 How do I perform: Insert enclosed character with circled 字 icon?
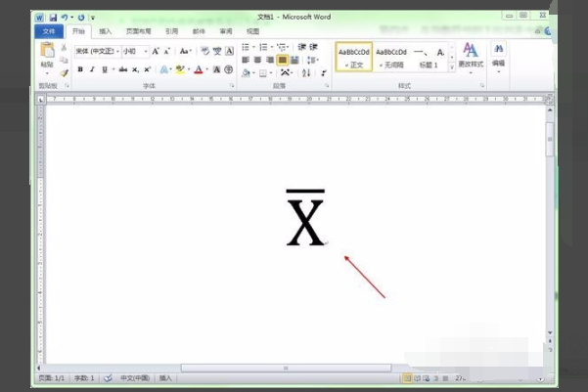(x=228, y=69)
